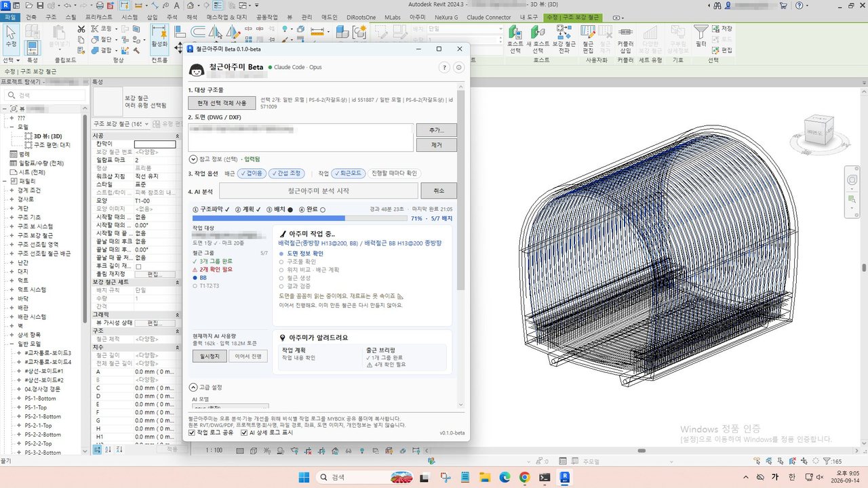Image resolution: width=868 pixels, height=488 pixels.
Task: Click the 편집 selection edit icon
Action: pyautogui.click(x=722, y=50)
